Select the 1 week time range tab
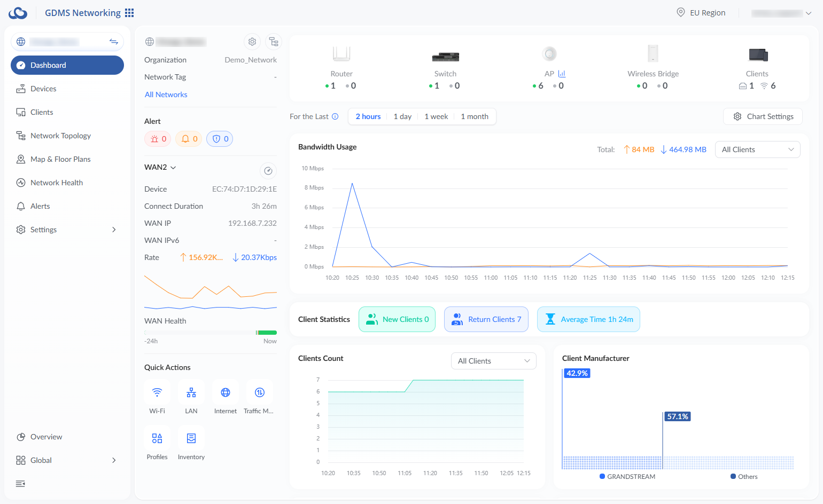Viewport: 823px width, 504px height. pos(436,116)
